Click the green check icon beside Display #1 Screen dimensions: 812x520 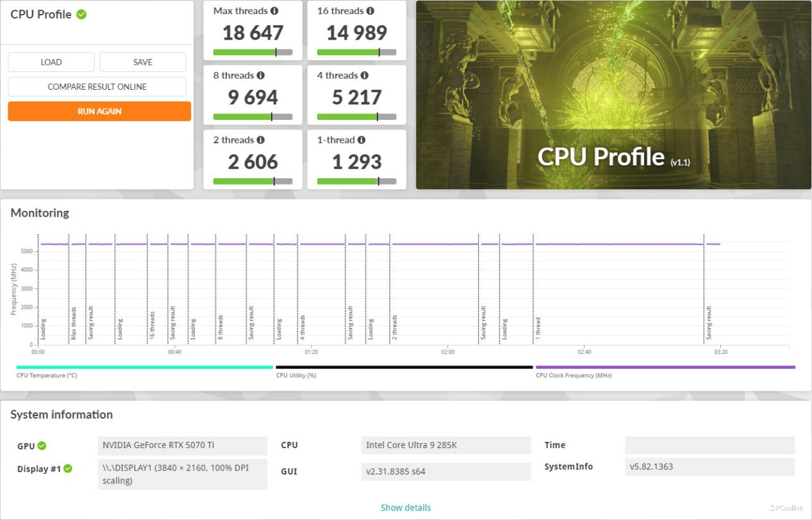click(68, 469)
